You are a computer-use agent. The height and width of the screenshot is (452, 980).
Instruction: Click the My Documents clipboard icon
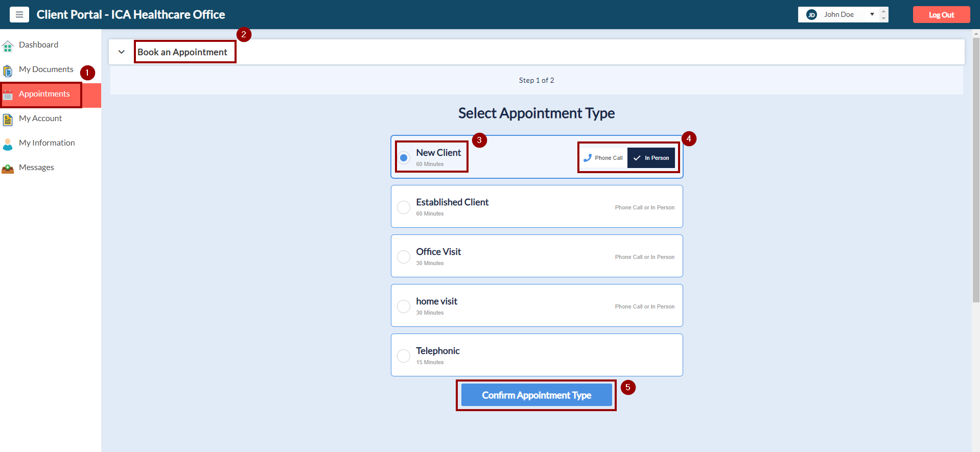tap(8, 70)
